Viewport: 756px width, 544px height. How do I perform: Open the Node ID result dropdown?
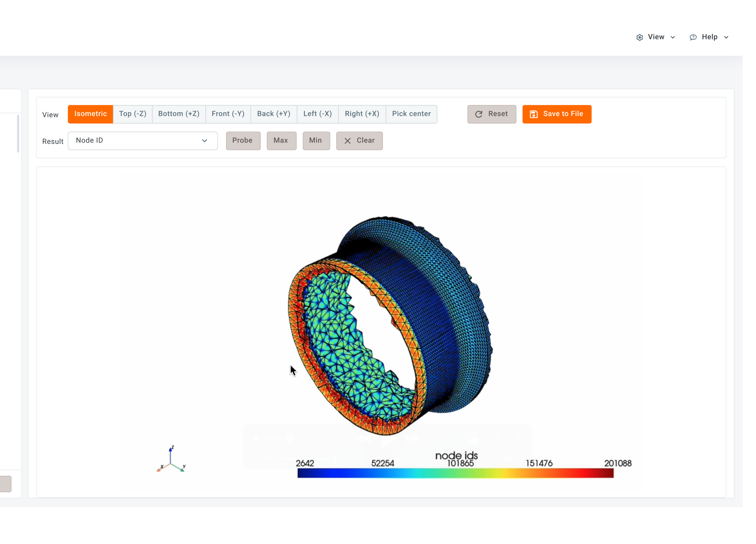[x=143, y=140]
